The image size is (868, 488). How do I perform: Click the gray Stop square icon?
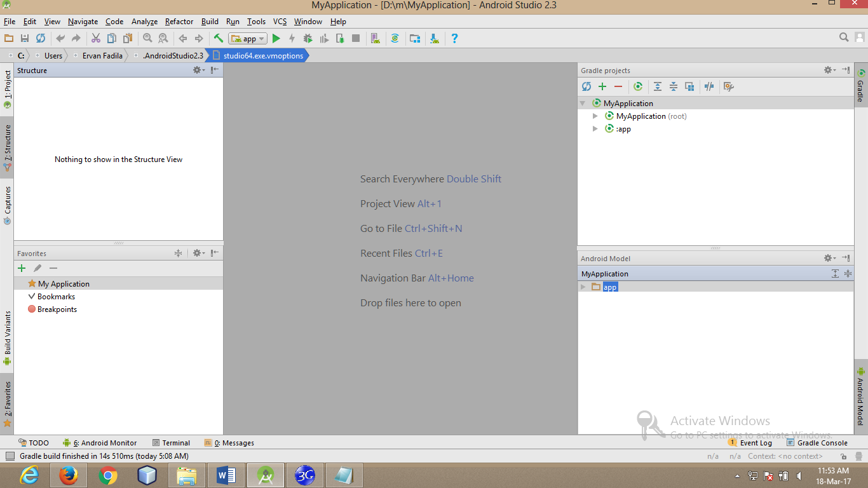(356, 38)
